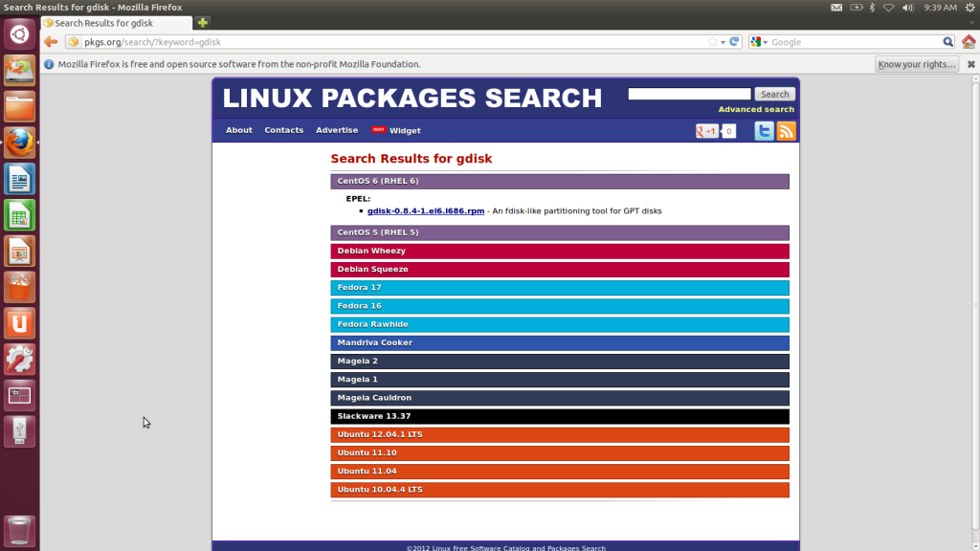Focus the pkgs.org URL address bar
Screen dimensions: 980x551
[393, 42]
